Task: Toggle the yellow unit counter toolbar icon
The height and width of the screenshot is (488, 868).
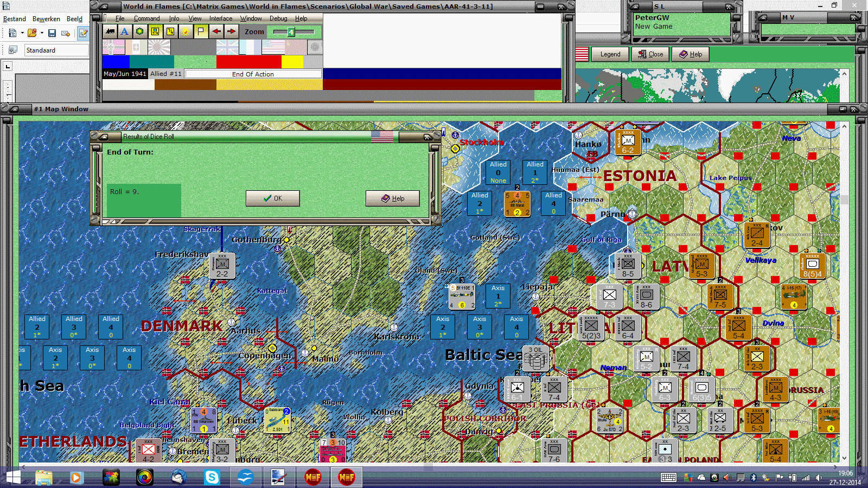Action: pyautogui.click(x=155, y=31)
